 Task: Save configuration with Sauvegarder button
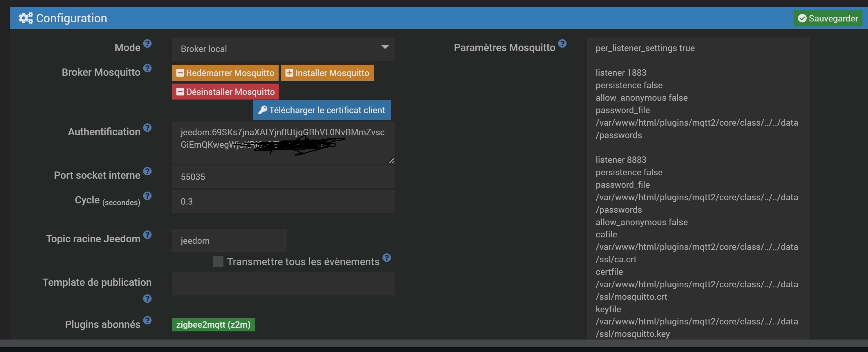pyautogui.click(x=828, y=18)
